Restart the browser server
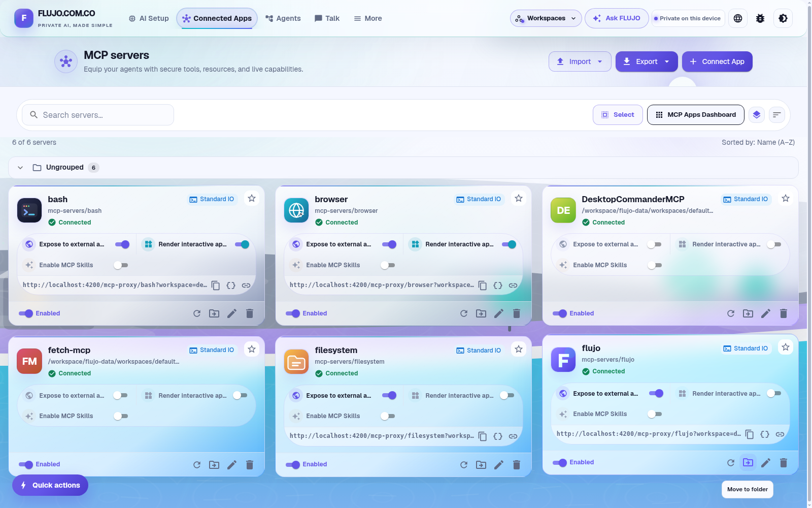This screenshot has width=812, height=508. point(464,313)
